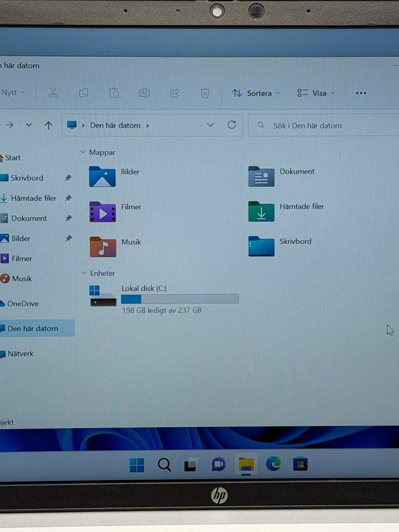399x532 pixels.
Task: Open the three-dot more options menu
Action: click(x=361, y=93)
